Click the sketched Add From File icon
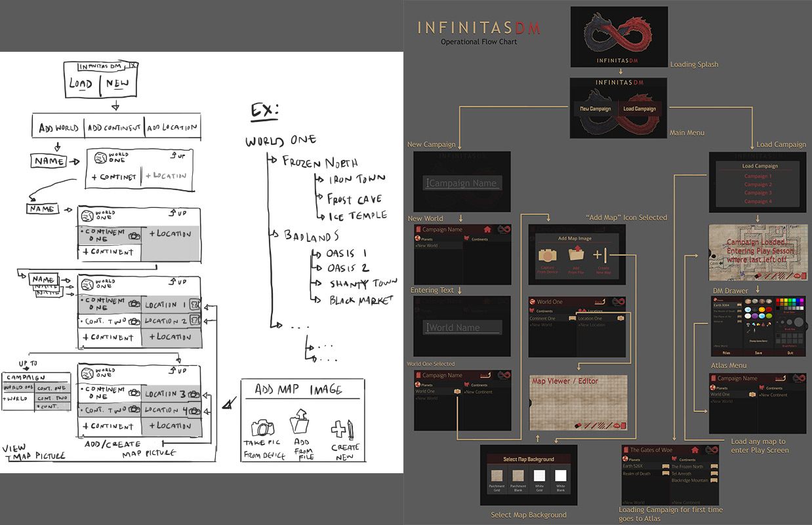The width and height of the screenshot is (812, 525). point(300,422)
